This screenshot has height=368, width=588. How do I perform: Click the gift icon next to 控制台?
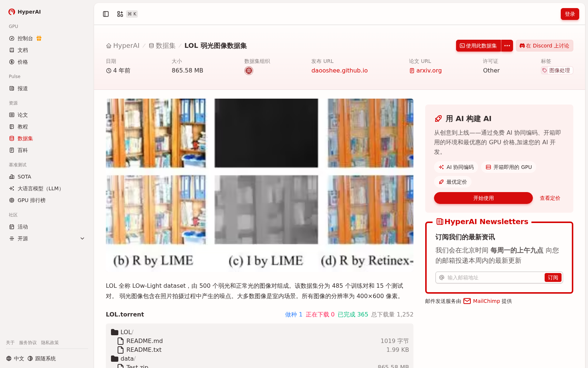(x=39, y=38)
